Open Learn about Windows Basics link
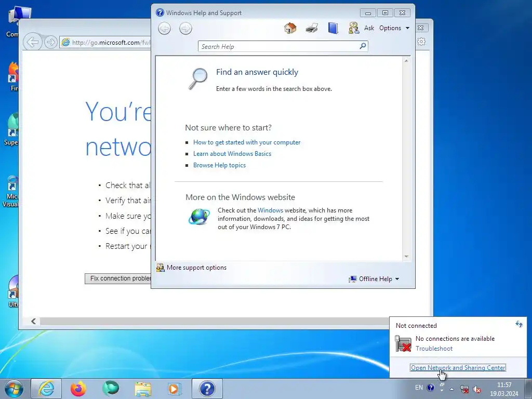The height and width of the screenshot is (399, 532). 232,154
